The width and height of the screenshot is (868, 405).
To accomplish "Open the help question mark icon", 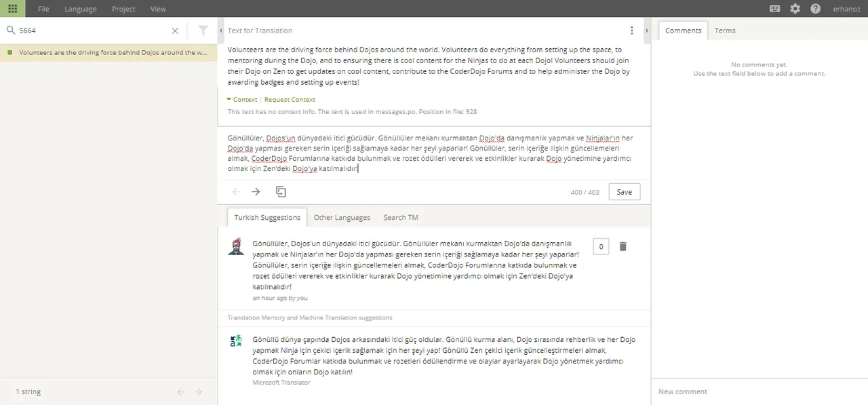I will click(x=816, y=9).
